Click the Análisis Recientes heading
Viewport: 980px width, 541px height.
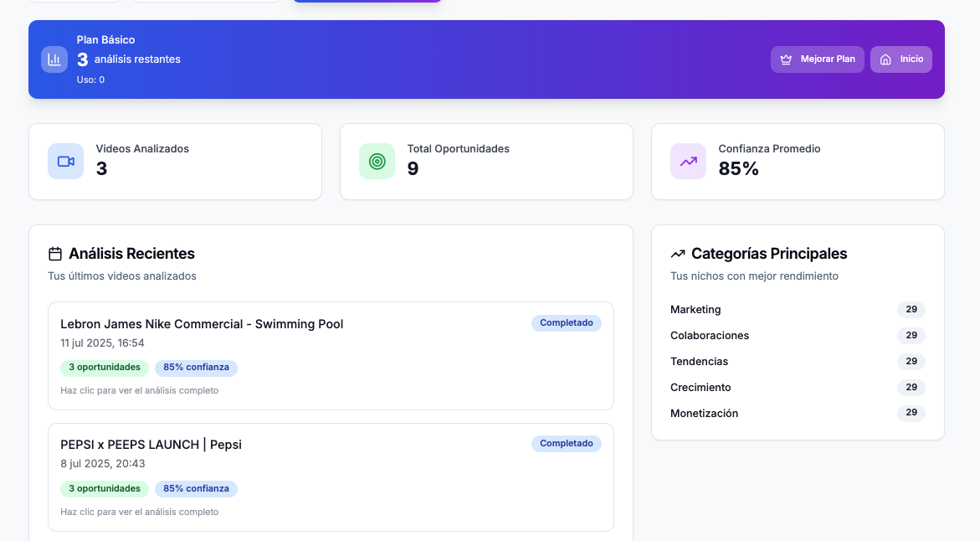(132, 254)
